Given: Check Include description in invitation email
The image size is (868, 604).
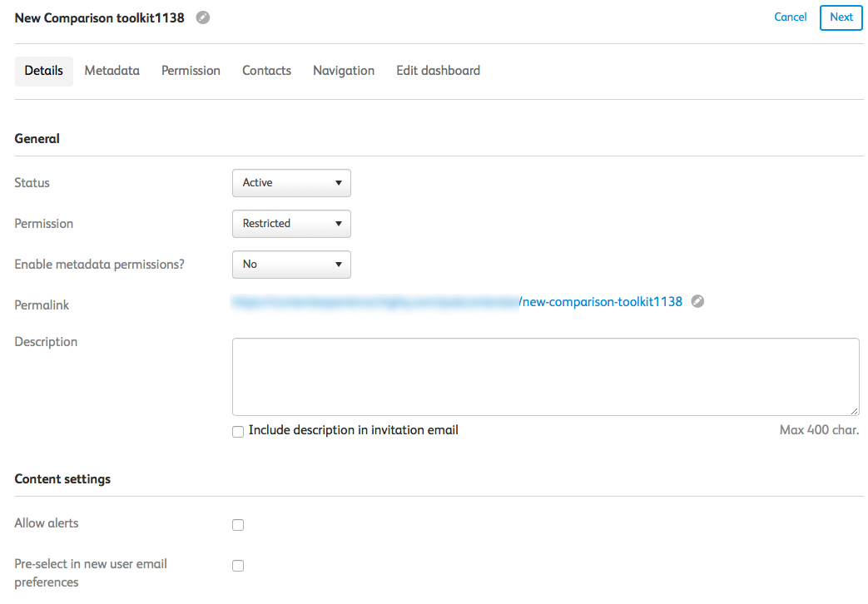Looking at the screenshot, I should click(x=238, y=431).
